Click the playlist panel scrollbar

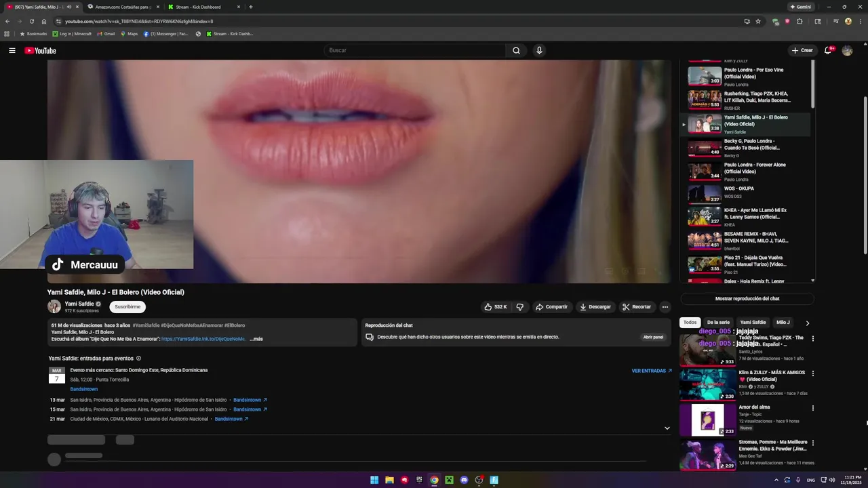pos(812,85)
